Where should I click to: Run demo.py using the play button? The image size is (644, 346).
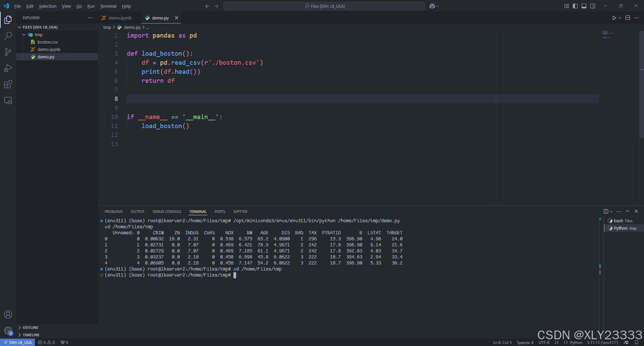pos(614,18)
